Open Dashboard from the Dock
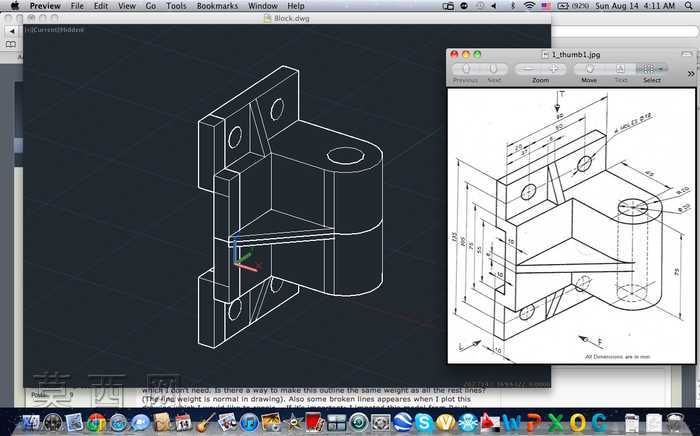This screenshot has height=436, width=700. [x=53, y=422]
